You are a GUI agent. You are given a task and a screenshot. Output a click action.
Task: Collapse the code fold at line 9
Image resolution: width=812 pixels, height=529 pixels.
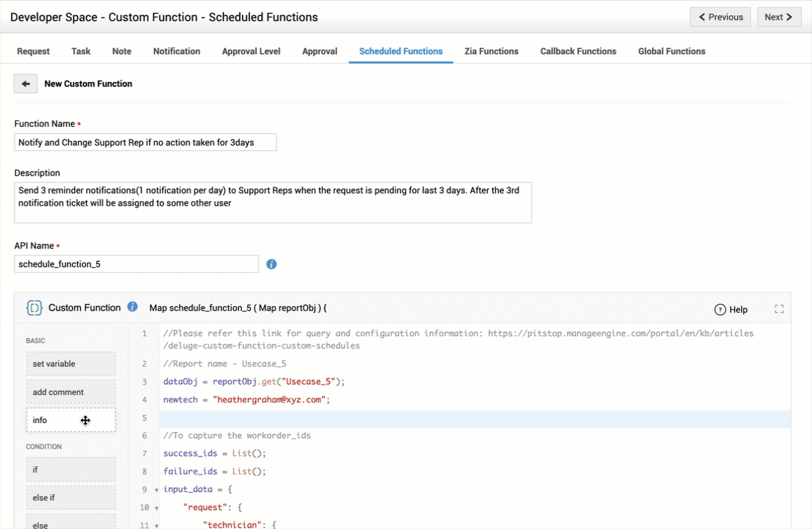tap(157, 490)
